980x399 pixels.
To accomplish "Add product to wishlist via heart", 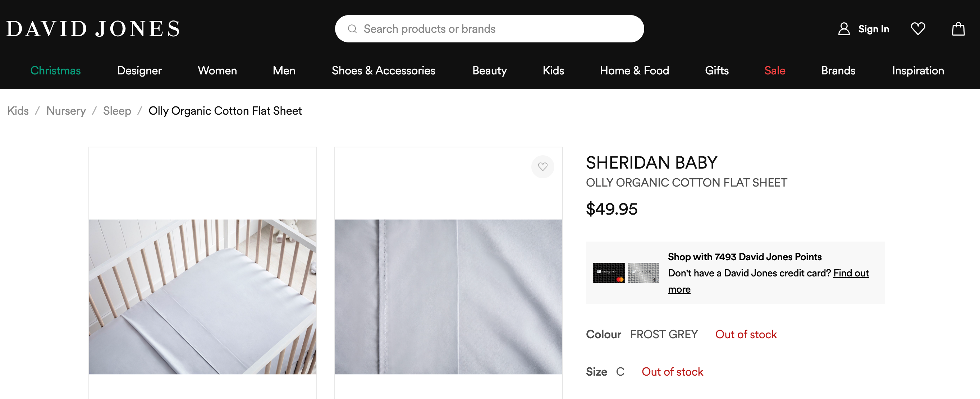I will (542, 166).
